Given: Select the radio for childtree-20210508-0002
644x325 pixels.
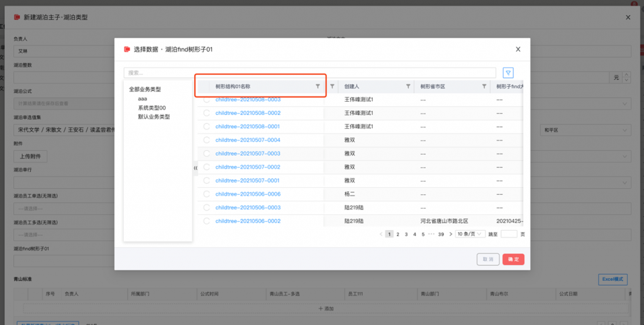Looking at the screenshot, I should click(206, 113).
